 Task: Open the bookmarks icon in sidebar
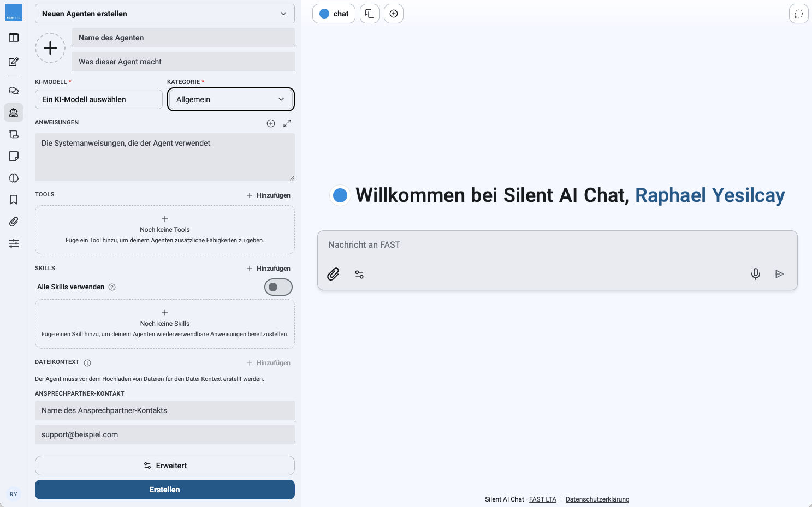14,200
